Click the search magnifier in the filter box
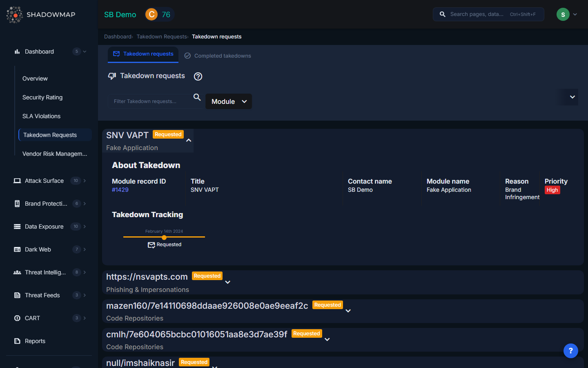Viewport: 588px width, 368px height. pos(197,97)
